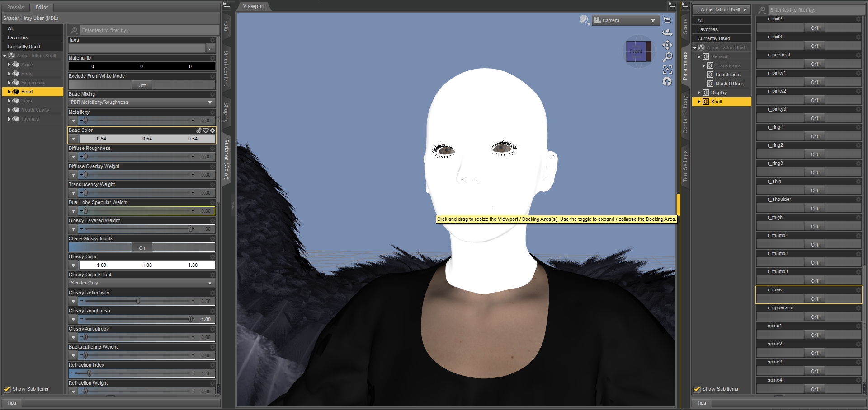Expand the Body surface tree item
The image size is (868, 410).
pos(9,74)
